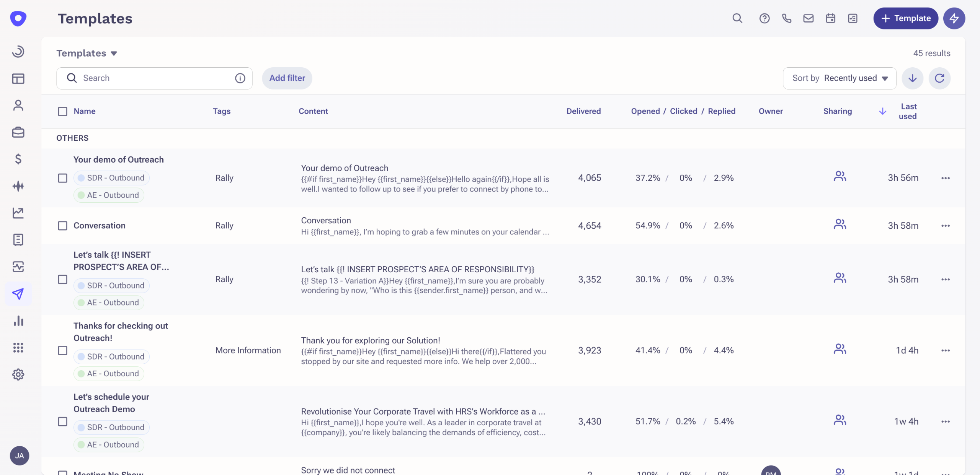Toggle sort direction arrow button
This screenshot has height=475, width=980.
pos(913,78)
